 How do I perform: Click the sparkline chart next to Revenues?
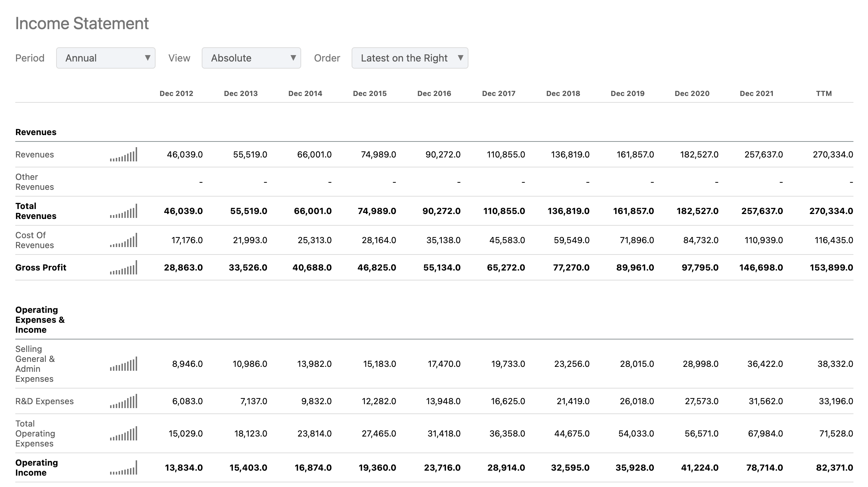(124, 155)
